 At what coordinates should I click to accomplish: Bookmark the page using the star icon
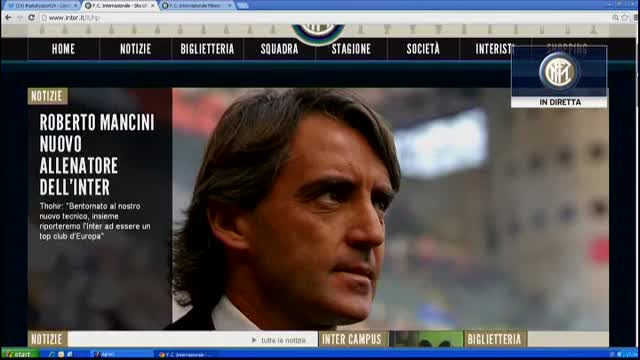click(625, 18)
